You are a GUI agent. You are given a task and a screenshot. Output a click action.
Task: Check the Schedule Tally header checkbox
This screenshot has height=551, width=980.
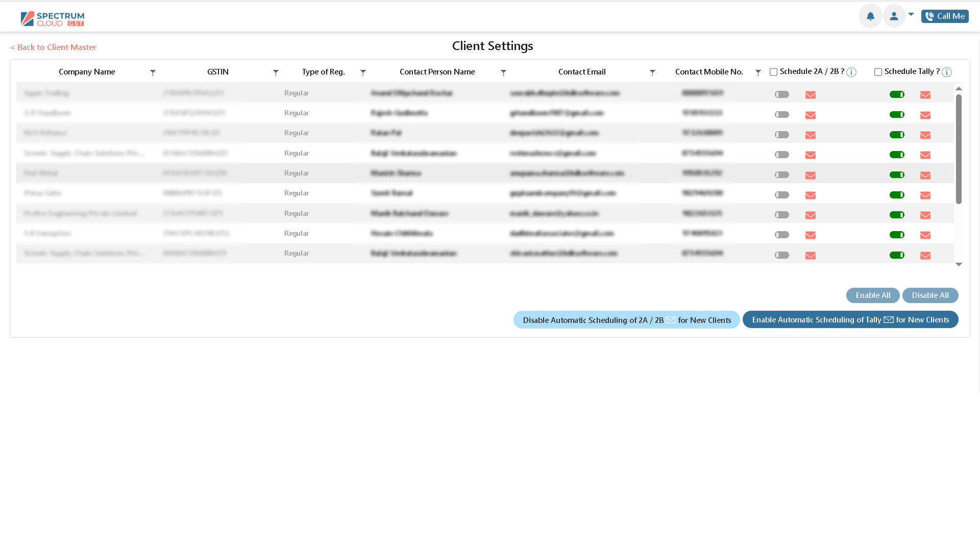click(x=878, y=72)
